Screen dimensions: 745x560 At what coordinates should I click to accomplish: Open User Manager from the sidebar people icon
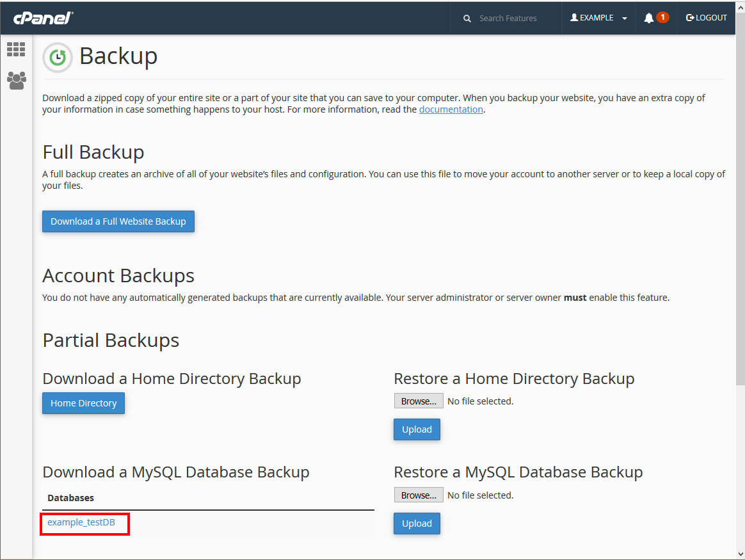(x=16, y=80)
